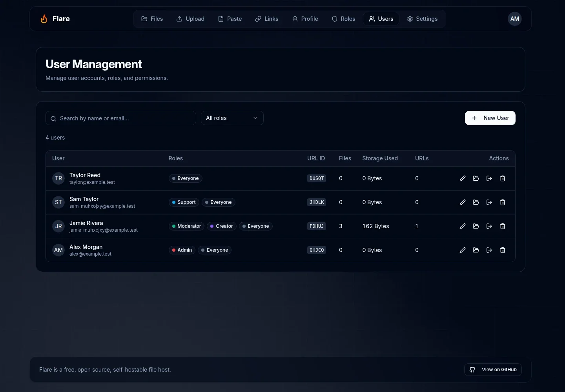
Task: Click the TR avatar for Taylor Reed
Action: pyautogui.click(x=58, y=178)
